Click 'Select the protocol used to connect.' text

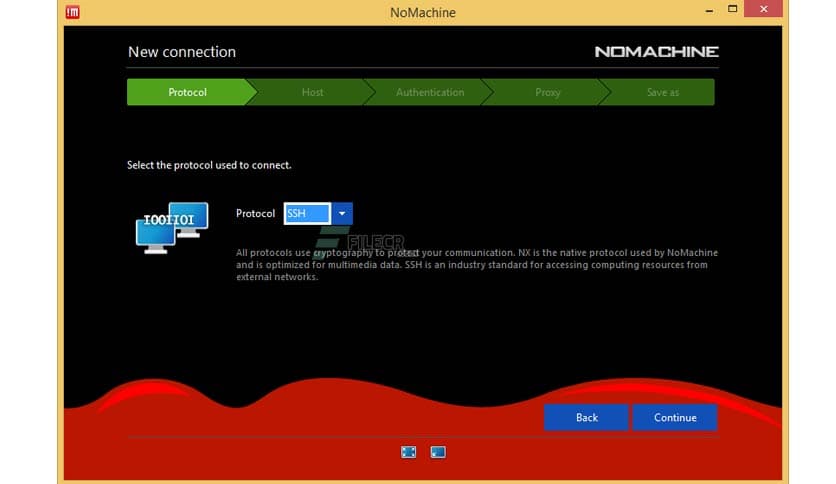pos(209,165)
